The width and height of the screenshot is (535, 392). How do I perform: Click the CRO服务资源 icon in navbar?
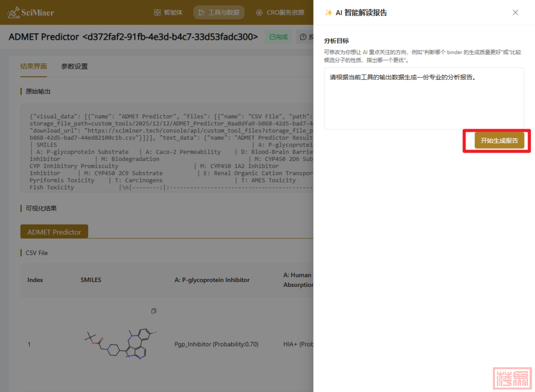259,12
